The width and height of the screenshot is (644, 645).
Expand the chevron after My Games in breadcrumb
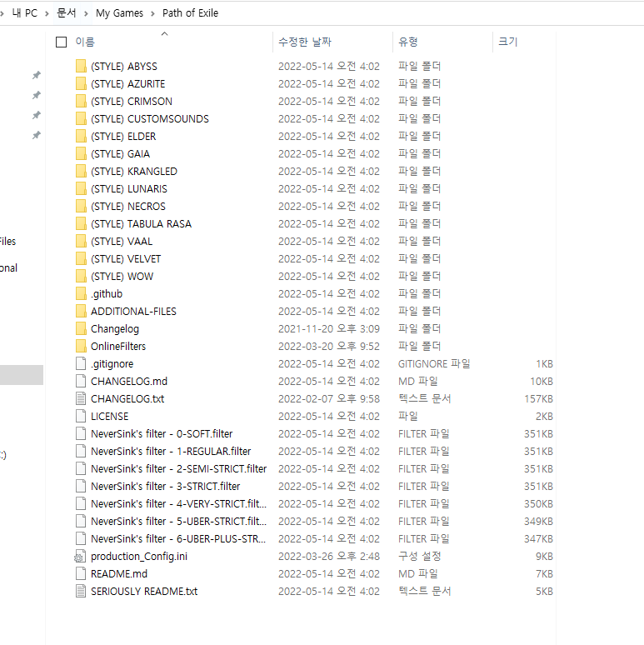[153, 13]
